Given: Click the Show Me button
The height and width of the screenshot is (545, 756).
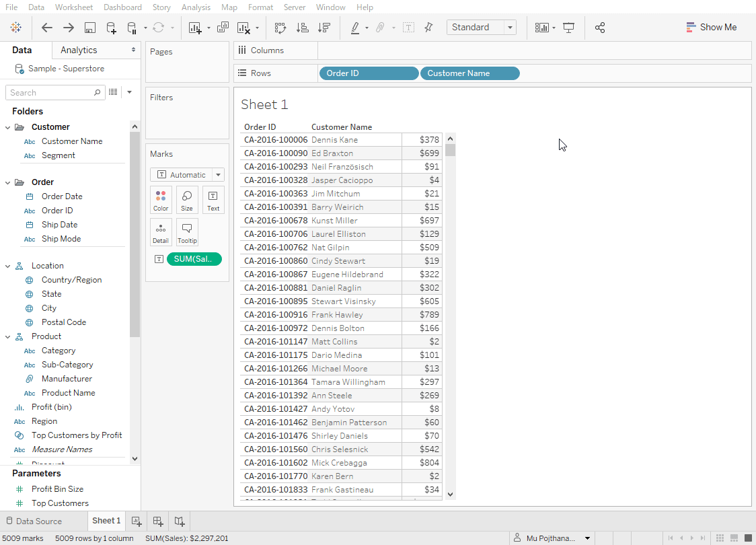Looking at the screenshot, I should (x=711, y=28).
